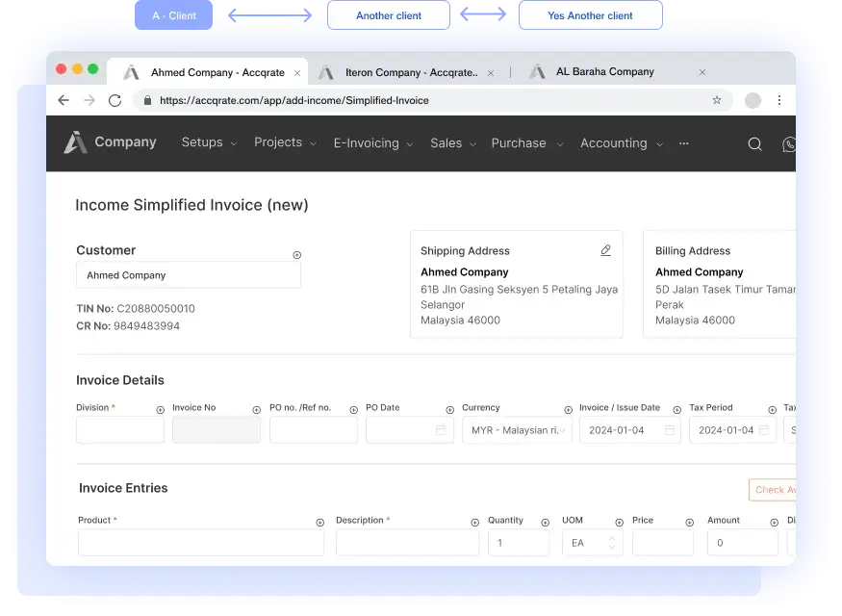Click the Yes Another client button

(x=590, y=15)
